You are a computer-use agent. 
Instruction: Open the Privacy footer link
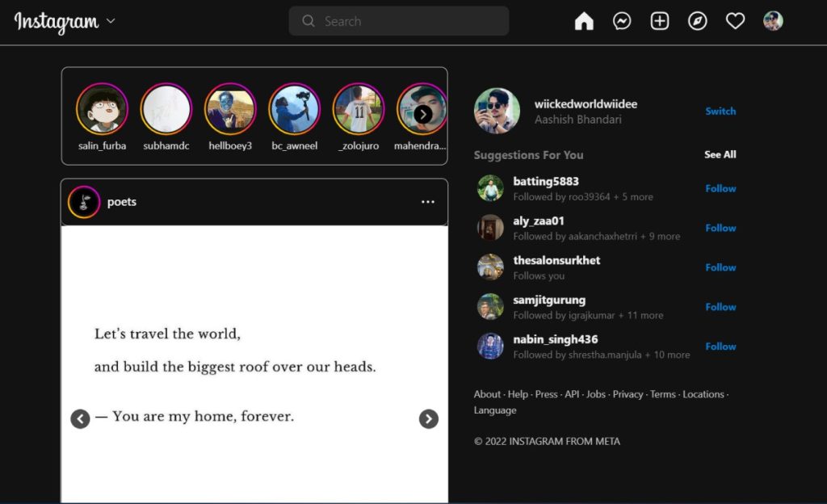tap(628, 394)
